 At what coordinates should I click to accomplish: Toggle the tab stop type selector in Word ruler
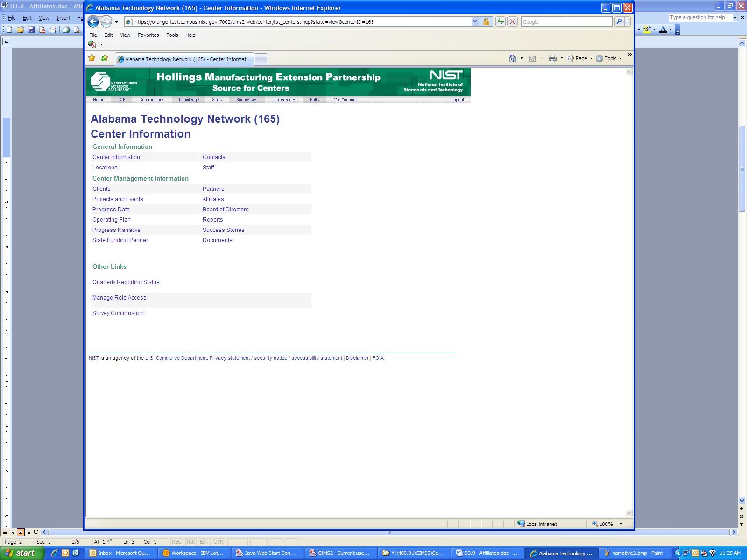tap(6, 42)
